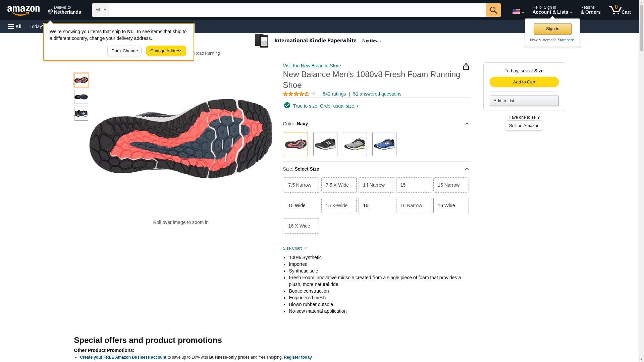Open Returns & Orders

point(590,10)
